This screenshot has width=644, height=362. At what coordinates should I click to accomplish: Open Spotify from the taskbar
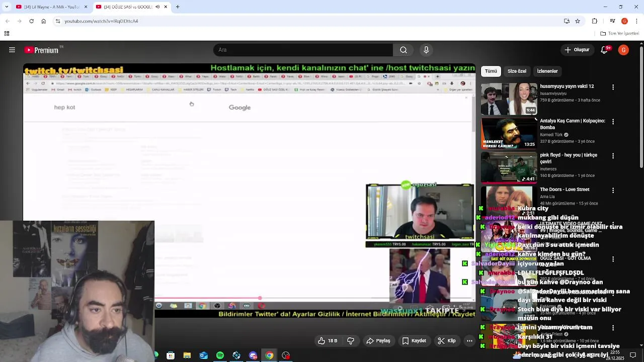220,355
